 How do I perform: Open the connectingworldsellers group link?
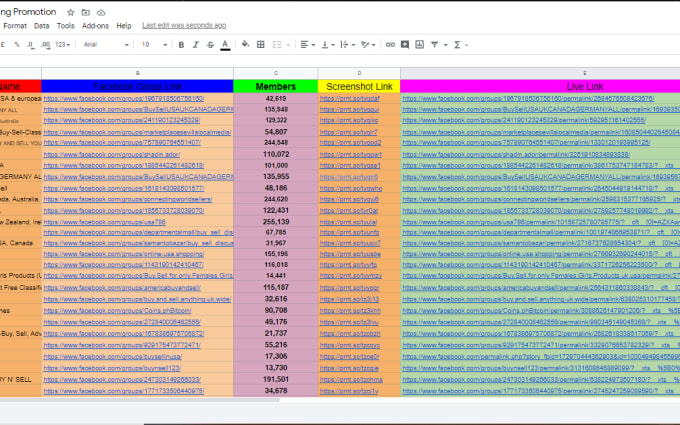(x=128, y=199)
